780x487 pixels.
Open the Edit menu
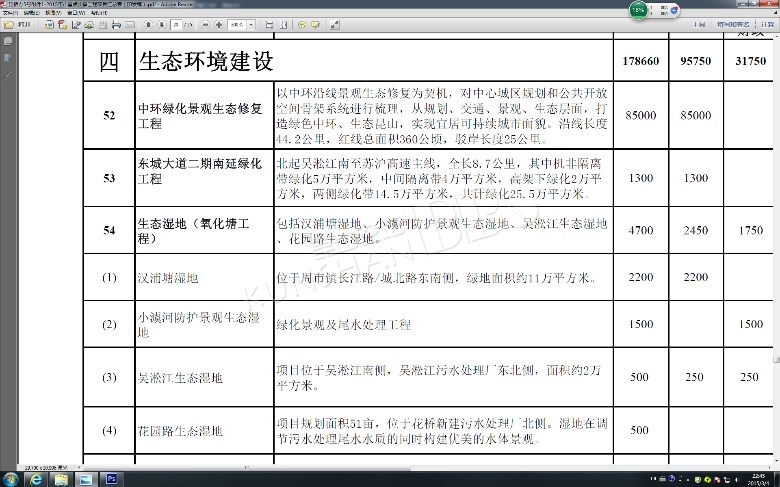31,12
